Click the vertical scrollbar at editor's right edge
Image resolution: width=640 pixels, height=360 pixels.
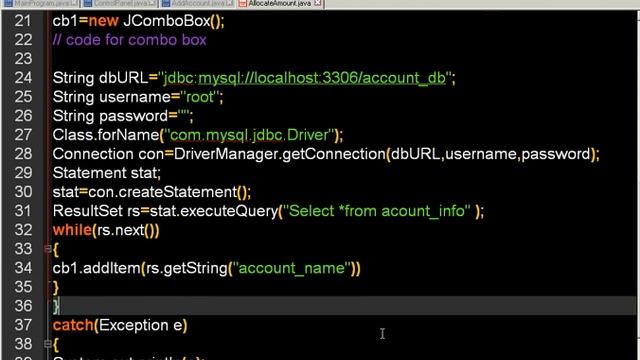[638, 184]
